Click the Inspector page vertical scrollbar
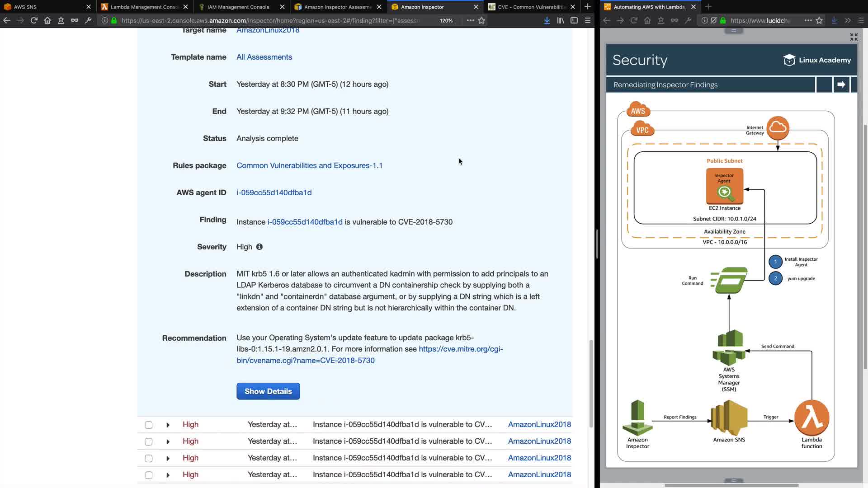The width and height of the screenshot is (868, 488). click(591, 383)
